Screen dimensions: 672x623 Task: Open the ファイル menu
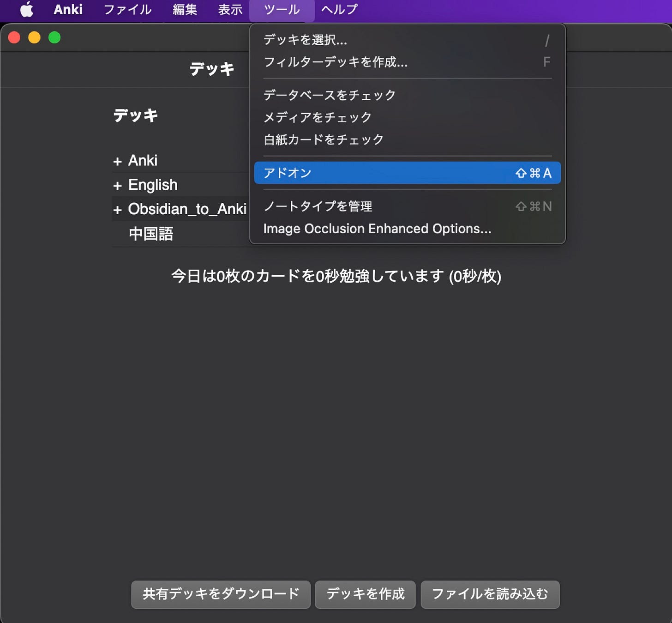pos(127,9)
